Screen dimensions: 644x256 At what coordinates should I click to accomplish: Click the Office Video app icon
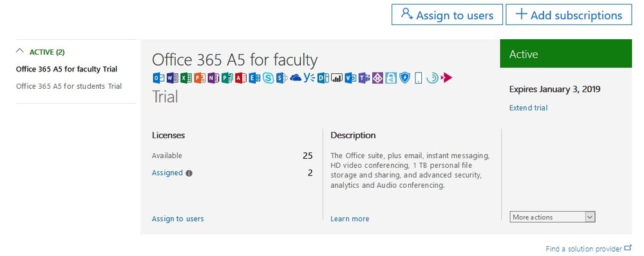pyautogui.click(x=350, y=78)
